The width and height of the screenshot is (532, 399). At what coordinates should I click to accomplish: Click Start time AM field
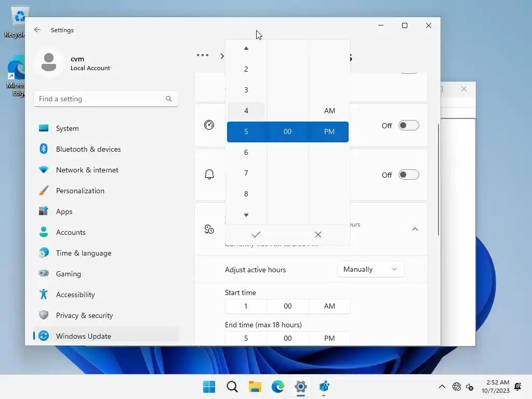pyautogui.click(x=329, y=306)
